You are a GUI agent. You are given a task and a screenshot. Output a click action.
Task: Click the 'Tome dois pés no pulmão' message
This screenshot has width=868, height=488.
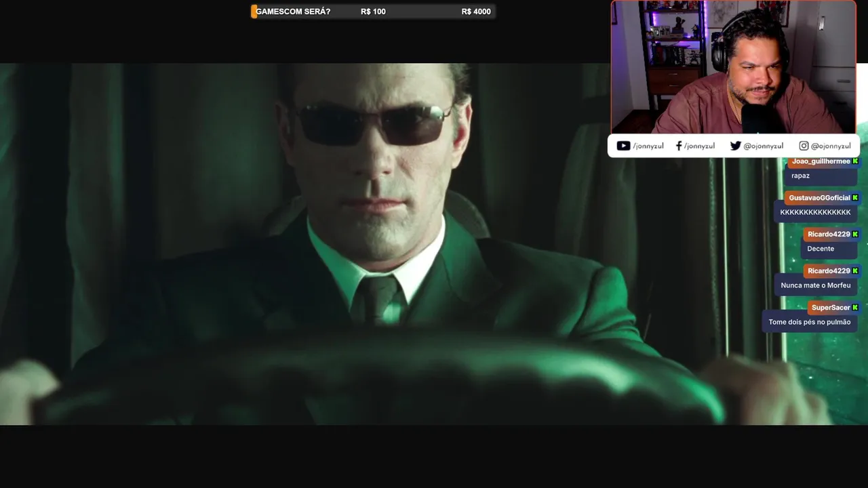click(810, 322)
